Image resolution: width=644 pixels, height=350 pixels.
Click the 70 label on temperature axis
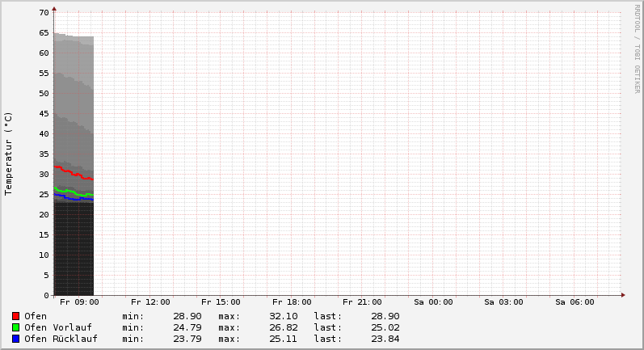[x=44, y=13]
